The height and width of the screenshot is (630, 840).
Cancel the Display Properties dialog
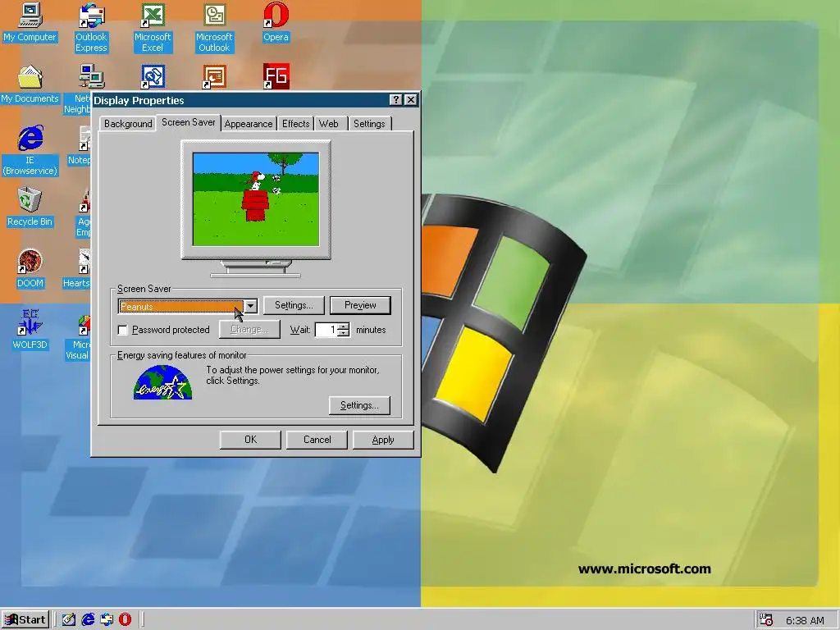[317, 440]
